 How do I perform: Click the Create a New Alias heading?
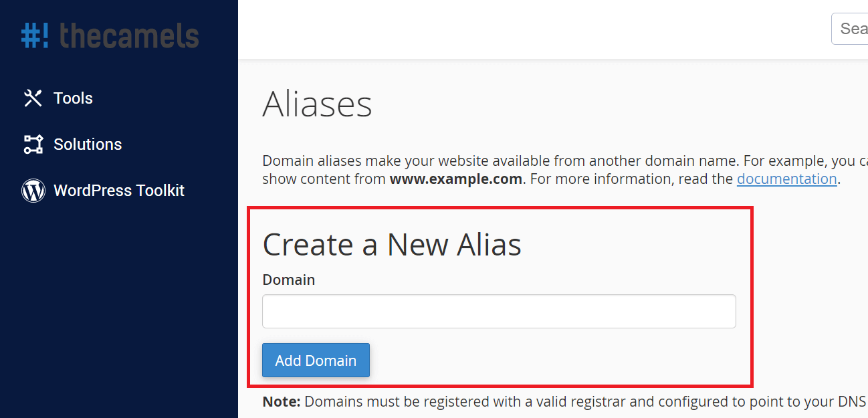click(x=392, y=245)
